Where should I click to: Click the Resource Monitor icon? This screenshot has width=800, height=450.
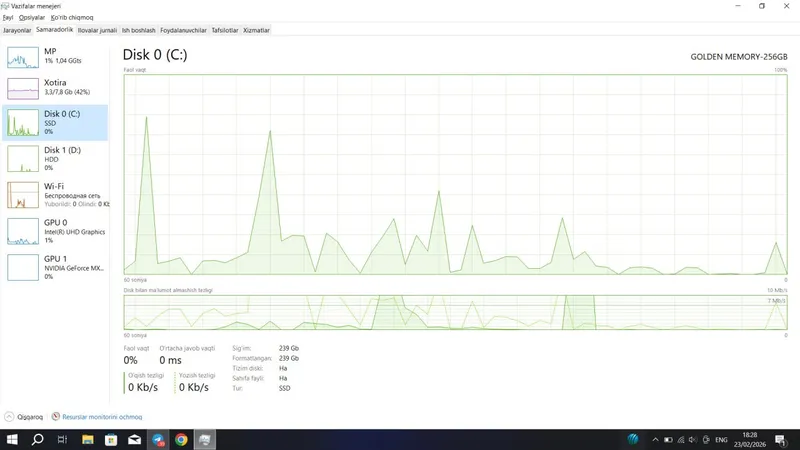click(x=56, y=417)
